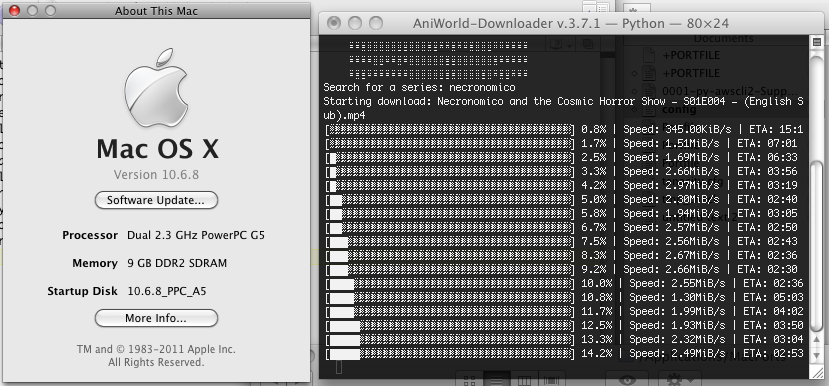Switch Finder to column view
Screen dimensions: 829x386
[x=524, y=380]
